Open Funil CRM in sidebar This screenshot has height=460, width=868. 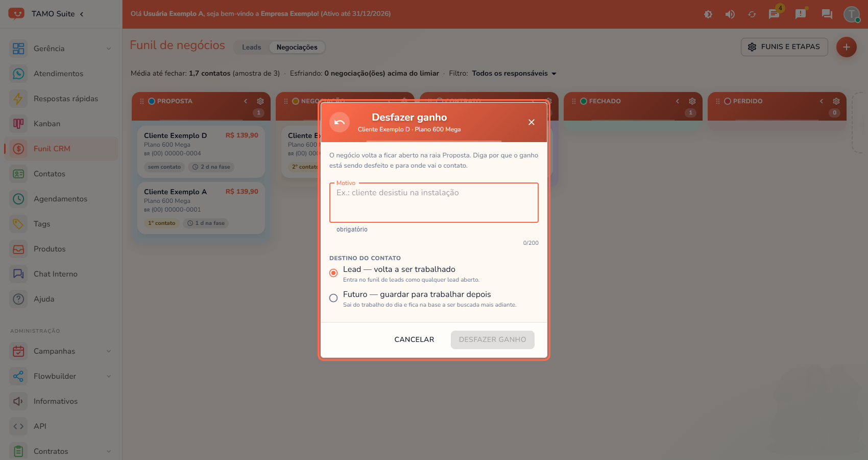tap(61, 149)
